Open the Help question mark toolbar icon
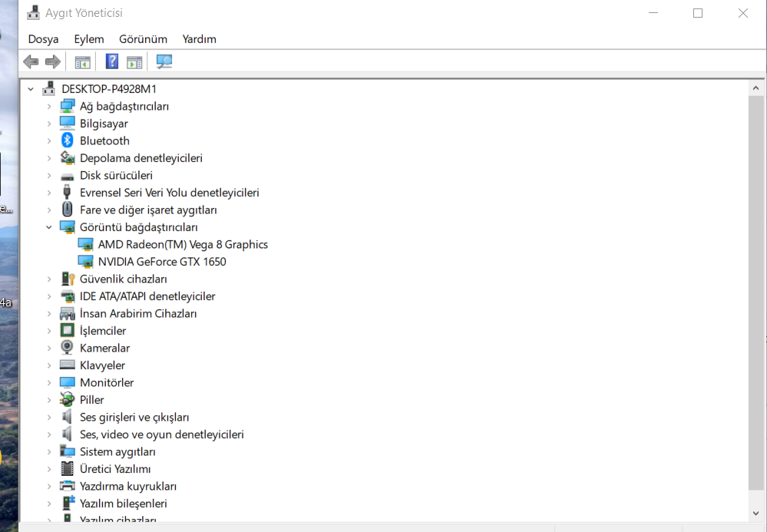767x532 pixels. pos(112,61)
